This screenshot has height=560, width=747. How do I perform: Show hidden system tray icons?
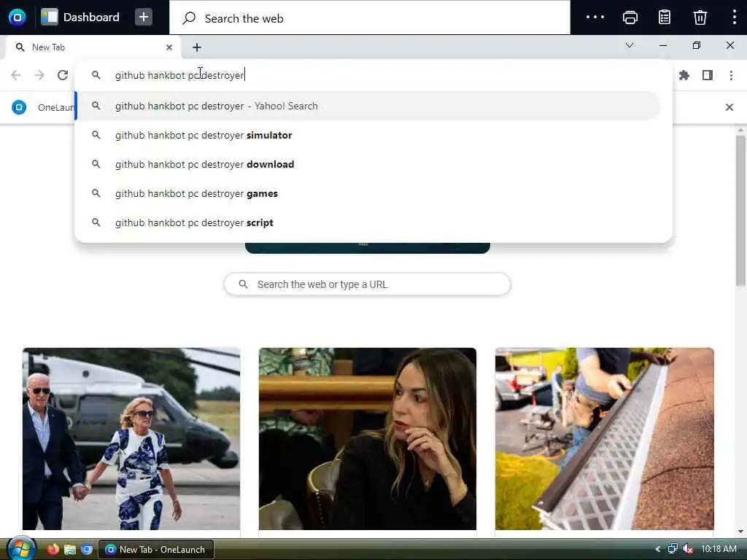(x=657, y=549)
